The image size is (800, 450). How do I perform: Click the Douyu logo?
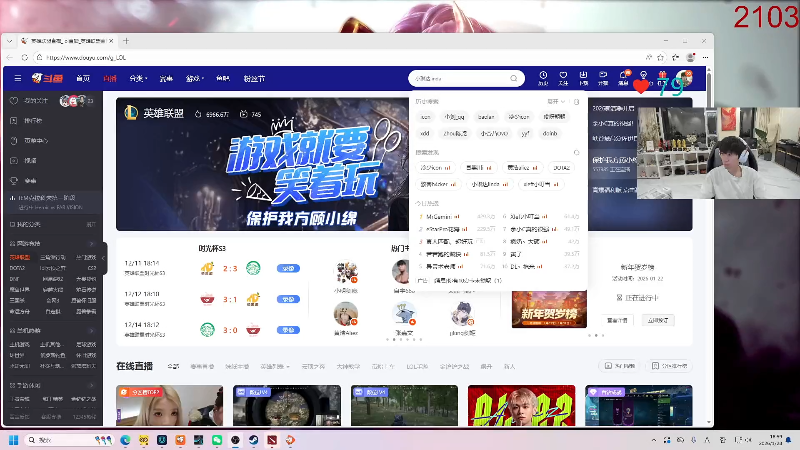click(47, 78)
